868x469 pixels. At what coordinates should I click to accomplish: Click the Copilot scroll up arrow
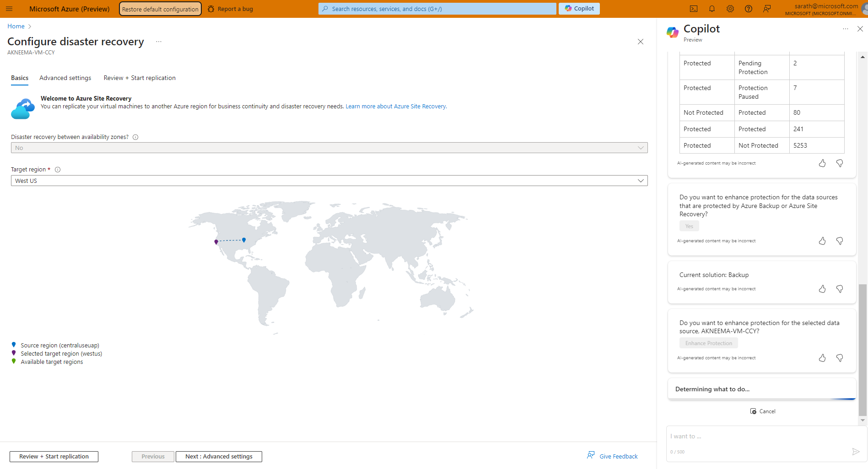click(863, 57)
